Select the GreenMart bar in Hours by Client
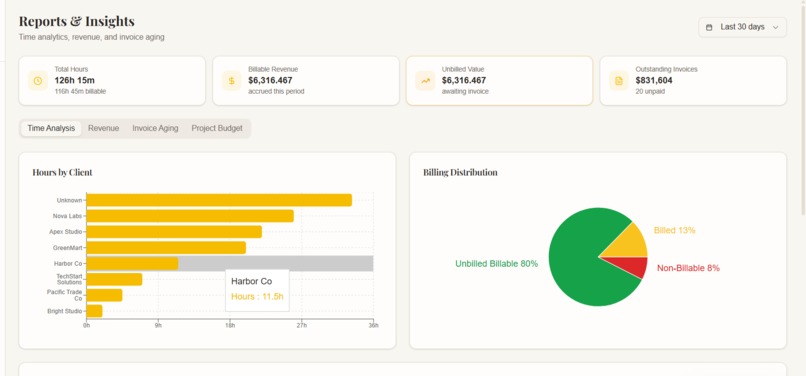Viewport: 806px width, 376px height. [166, 248]
